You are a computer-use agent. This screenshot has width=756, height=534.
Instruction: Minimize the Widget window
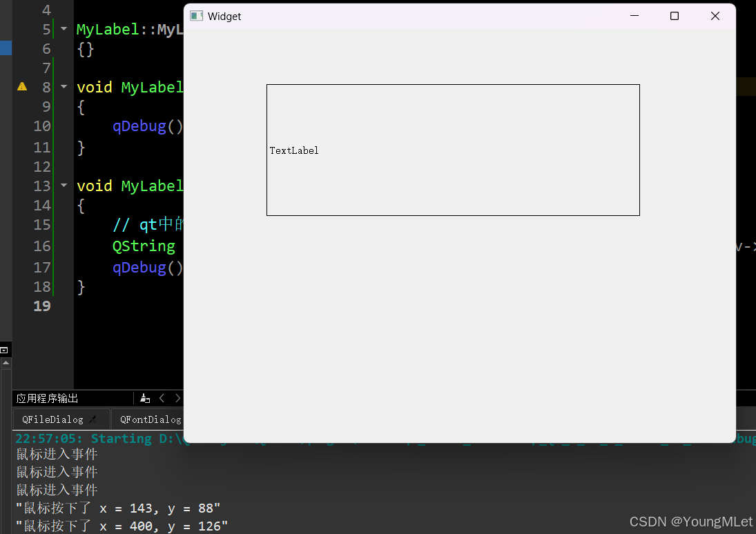pos(634,16)
